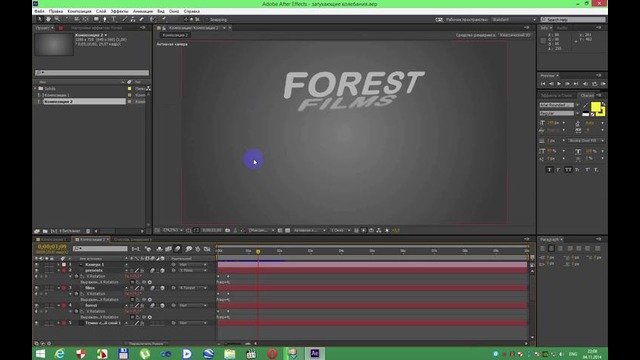Select Композиция 1 in the project list
This screenshot has height=360, width=640.
57,95
